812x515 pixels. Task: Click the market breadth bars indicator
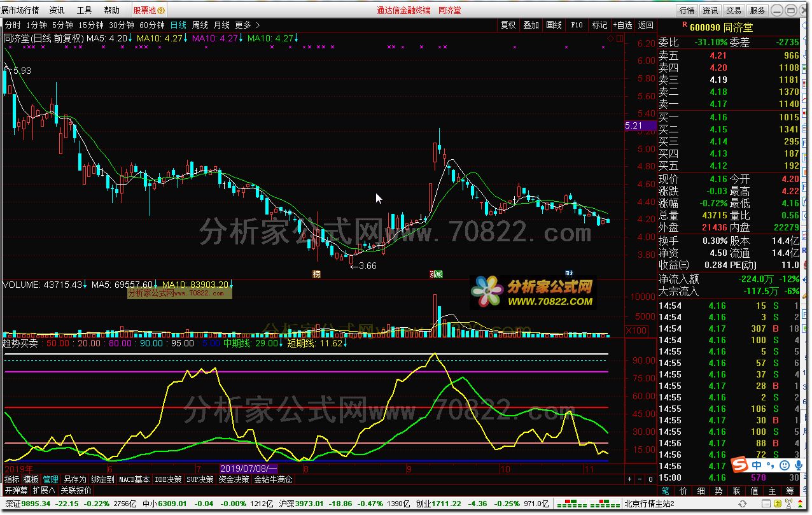tap(588, 504)
